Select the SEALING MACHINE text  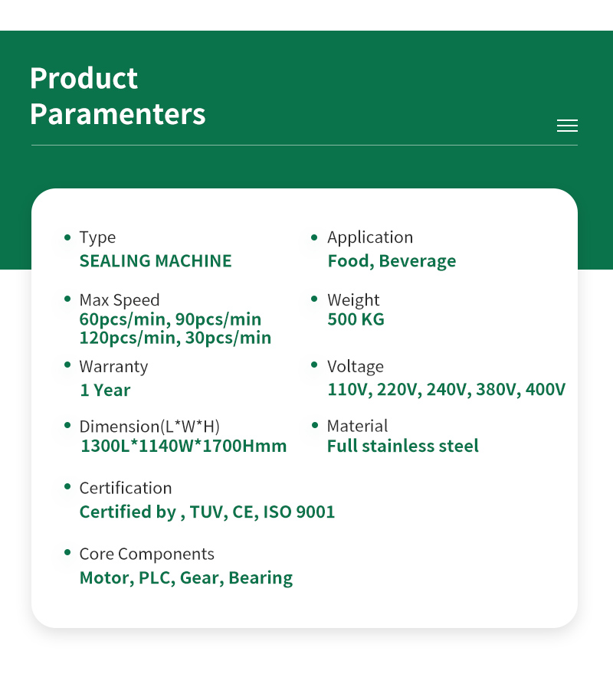coord(156,261)
